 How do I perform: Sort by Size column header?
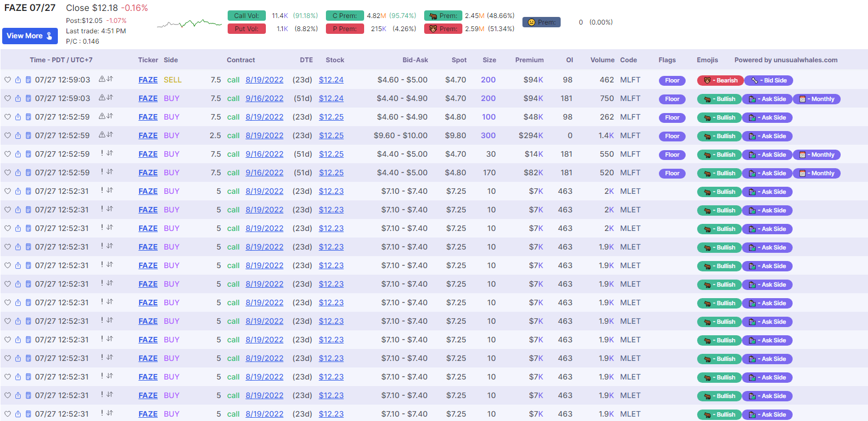(489, 60)
